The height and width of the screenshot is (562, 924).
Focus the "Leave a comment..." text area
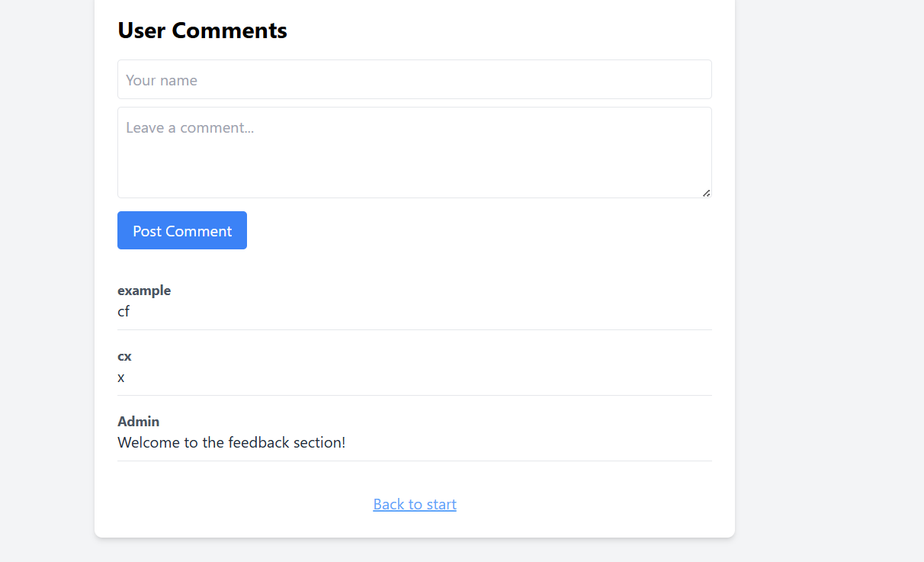pos(414,153)
